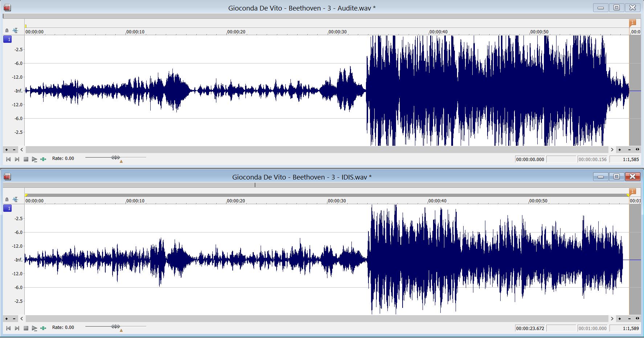The image size is (644, 338).
Task: Click zoom ratio 1:1,589 in IDIS.wav
Action: pos(625,328)
